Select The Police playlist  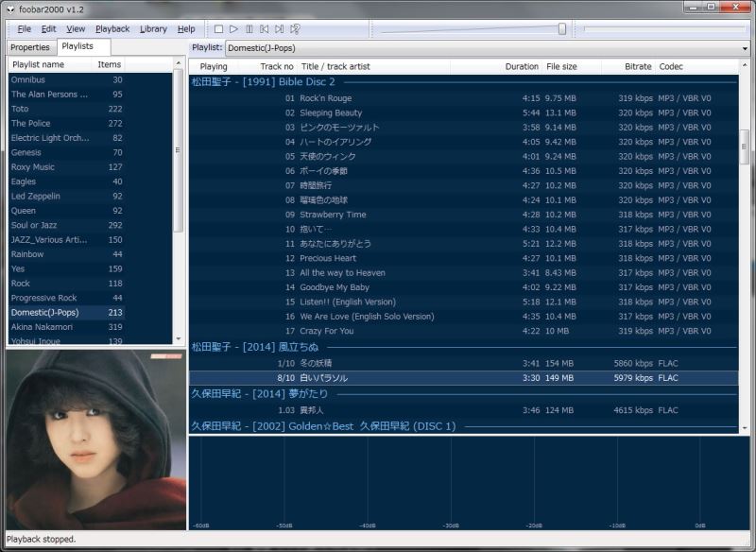(x=66, y=124)
